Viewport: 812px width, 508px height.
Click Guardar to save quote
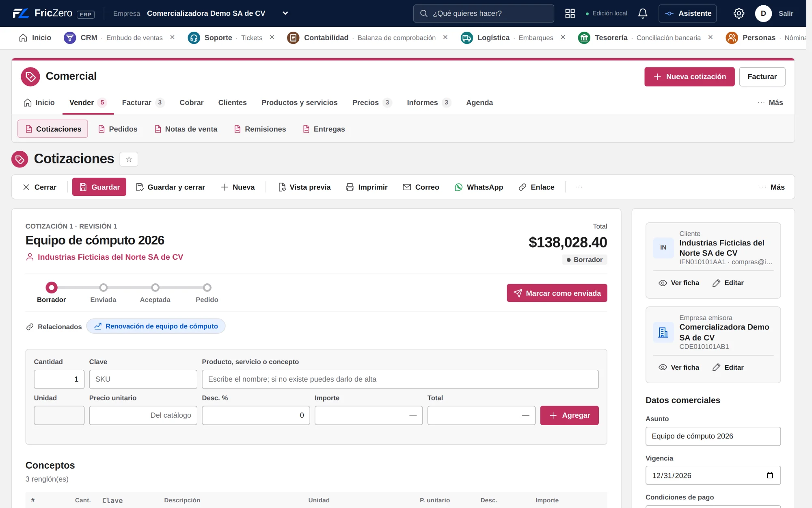(x=99, y=187)
